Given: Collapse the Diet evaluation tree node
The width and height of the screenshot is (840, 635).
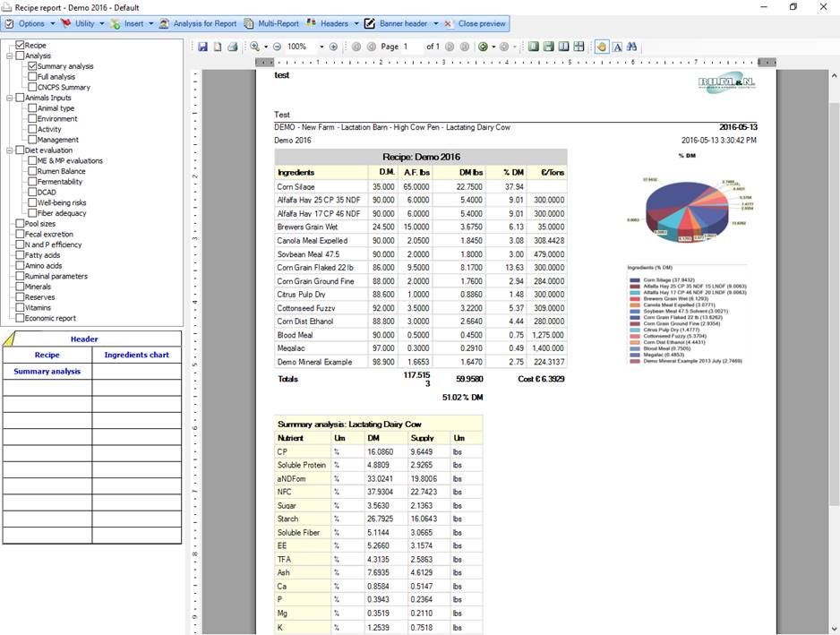Looking at the screenshot, I should (9, 150).
